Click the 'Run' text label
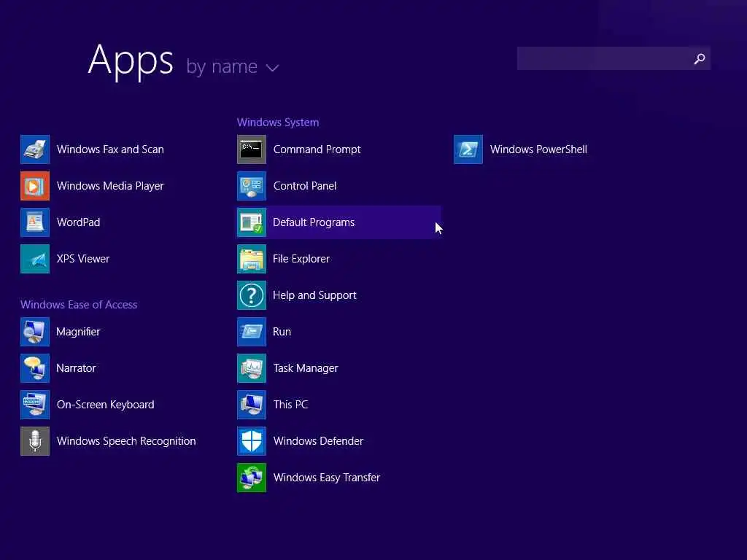The width and height of the screenshot is (747, 560). (282, 332)
